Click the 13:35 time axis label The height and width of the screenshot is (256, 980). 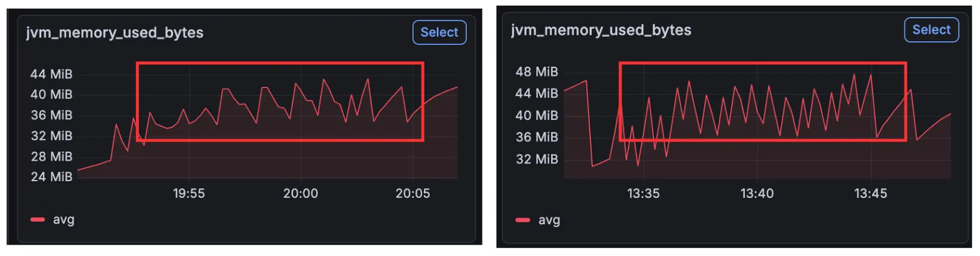click(x=643, y=194)
